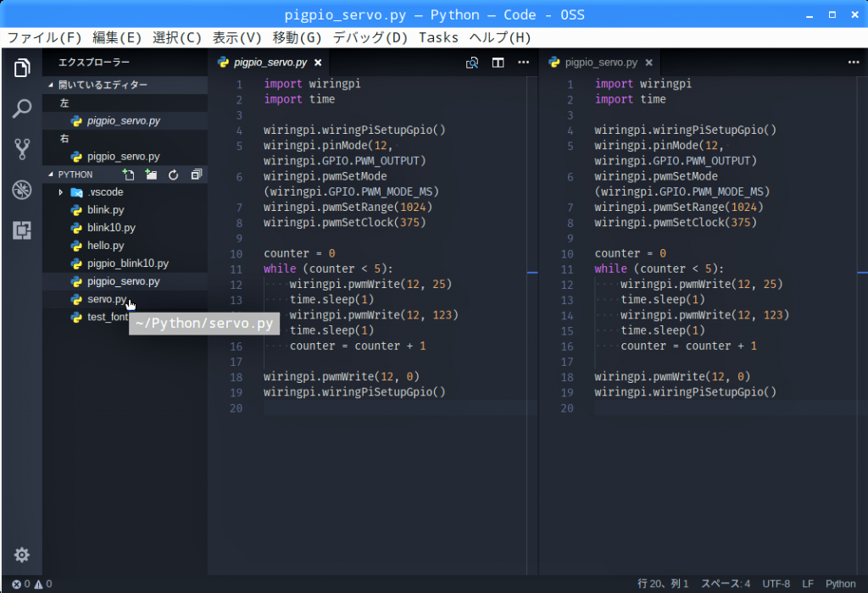This screenshot has width=868, height=593.
Task: Collapse all folders in explorer
Action: [x=196, y=175]
